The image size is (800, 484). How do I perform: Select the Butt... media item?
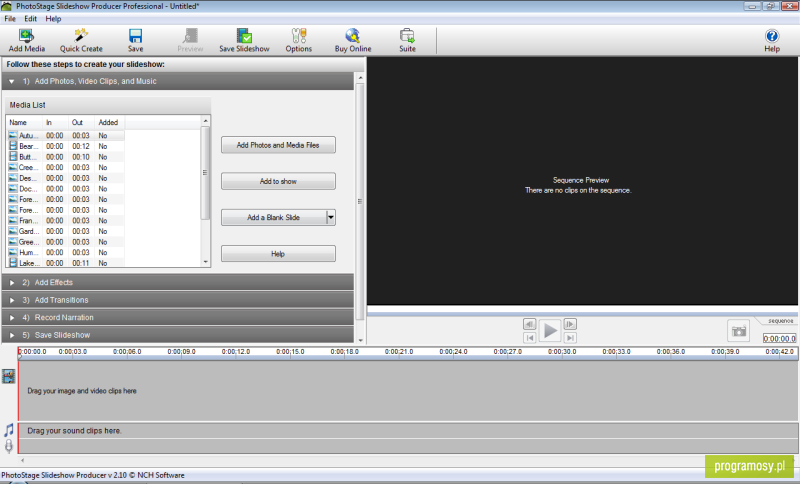(x=65, y=157)
